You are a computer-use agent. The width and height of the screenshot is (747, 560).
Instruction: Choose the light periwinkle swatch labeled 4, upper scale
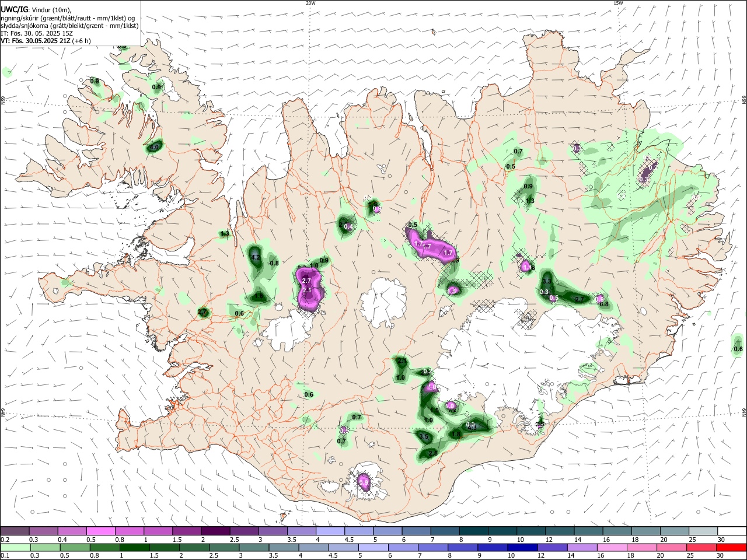[330, 531]
